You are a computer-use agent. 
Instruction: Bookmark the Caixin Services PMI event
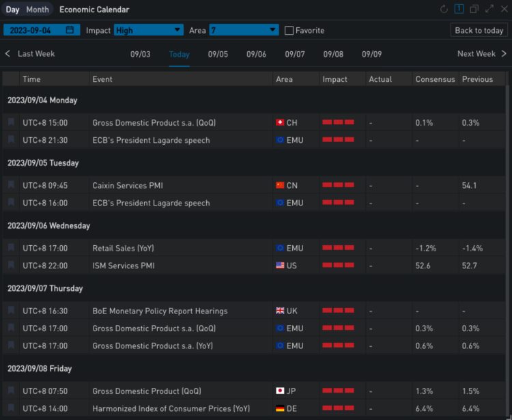[11, 185]
